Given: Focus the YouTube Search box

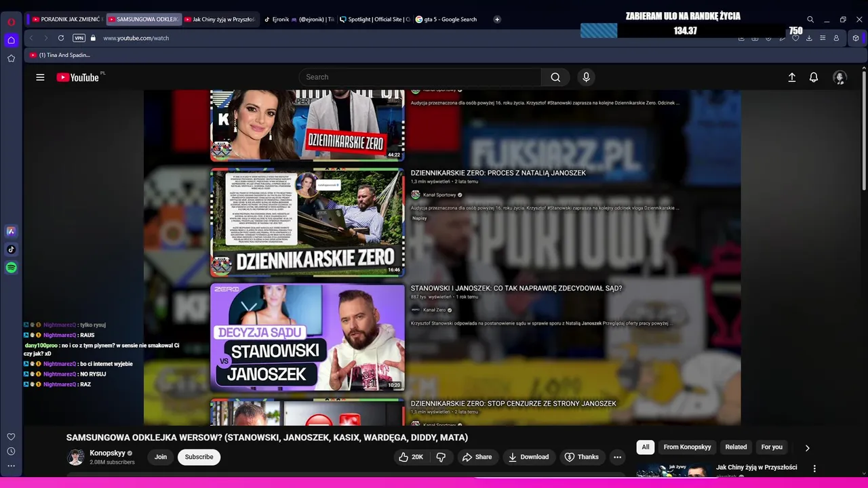Looking at the screenshot, I should pyautogui.click(x=420, y=77).
